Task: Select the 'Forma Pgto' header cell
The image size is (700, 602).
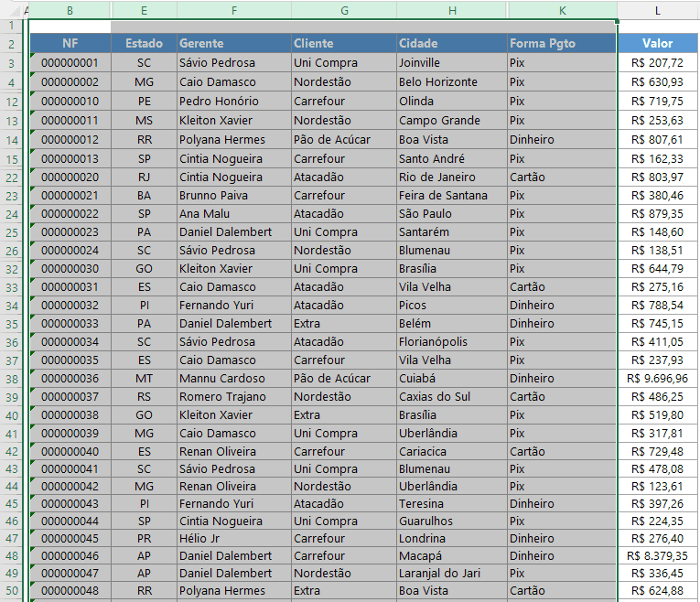Action: point(562,44)
